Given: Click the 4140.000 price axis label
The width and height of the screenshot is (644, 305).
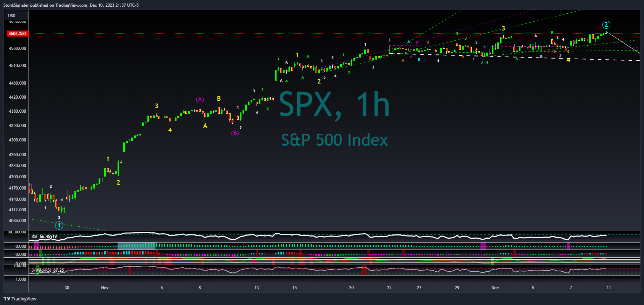Looking at the screenshot, I should pyautogui.click(x=17, y=199).
